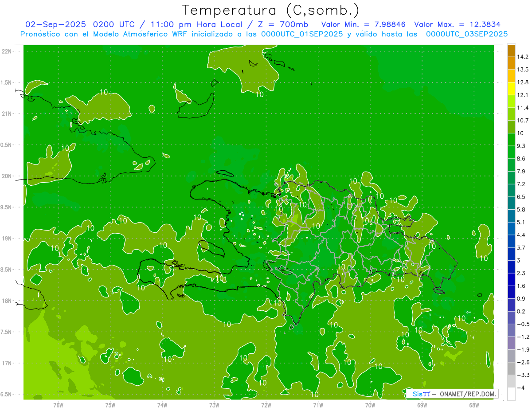Click the '12.1' colorbar value
The height and width of the screenshot is (411, 532).
(523, 95)
